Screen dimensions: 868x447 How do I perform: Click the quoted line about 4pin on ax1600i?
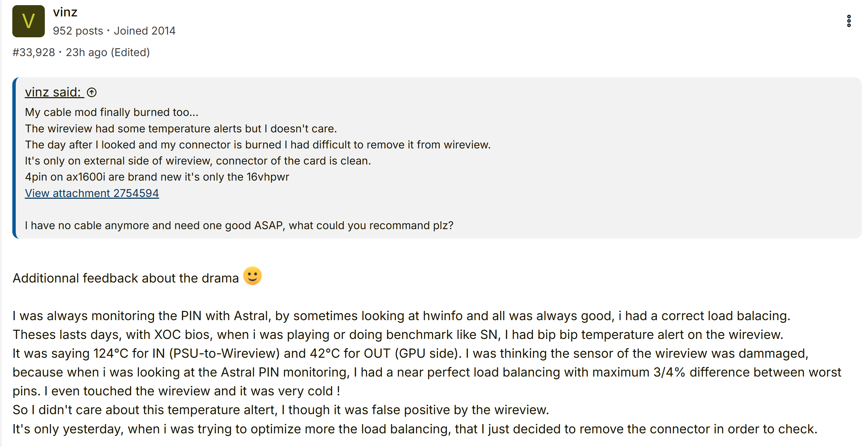pyautogui.click(x=157, y=177)
